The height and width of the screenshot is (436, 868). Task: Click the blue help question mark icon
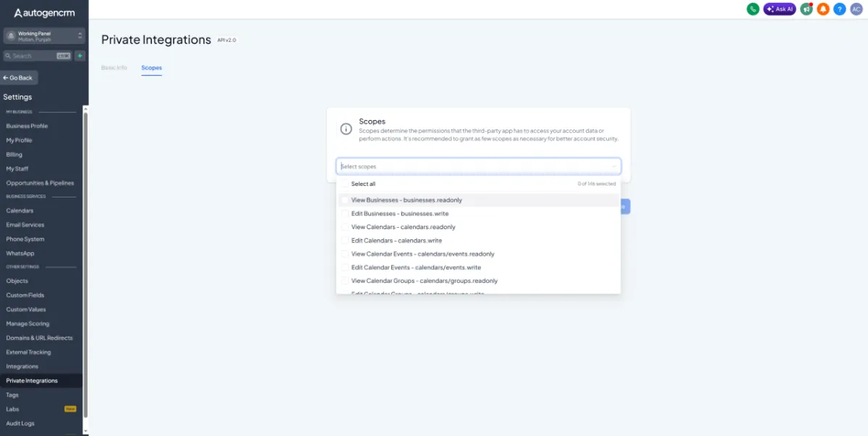click(x=839, y=9)
